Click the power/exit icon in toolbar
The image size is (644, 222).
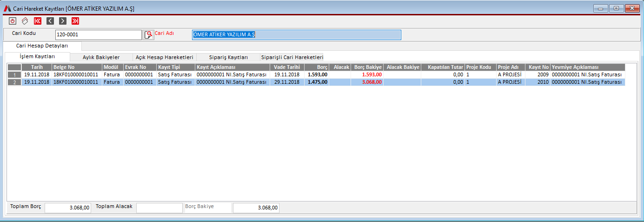13,21
